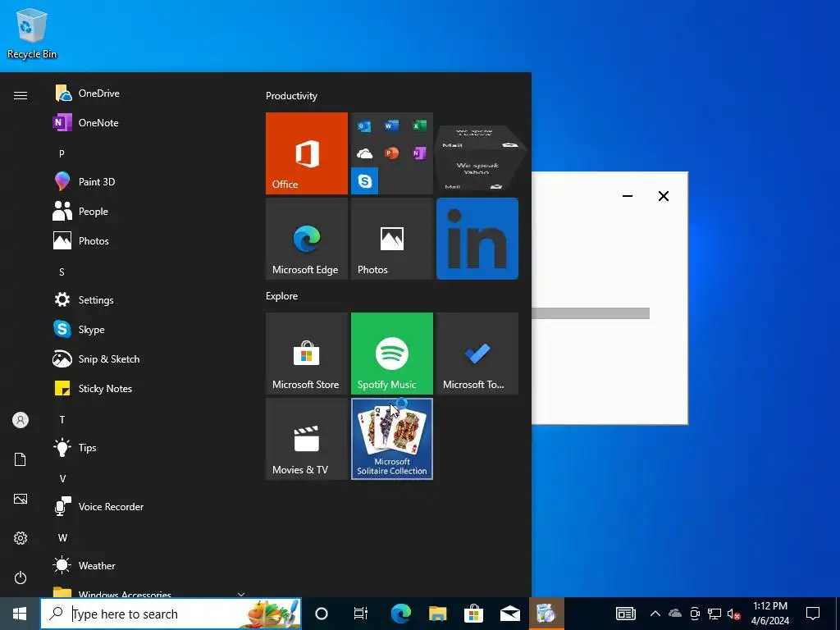Click the volume icon in system tray

[733, 614]
